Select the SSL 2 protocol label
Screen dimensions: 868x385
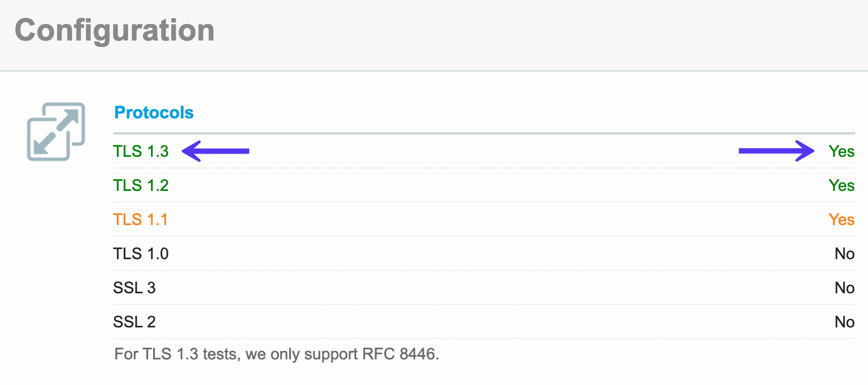click(x=134, y=322)
